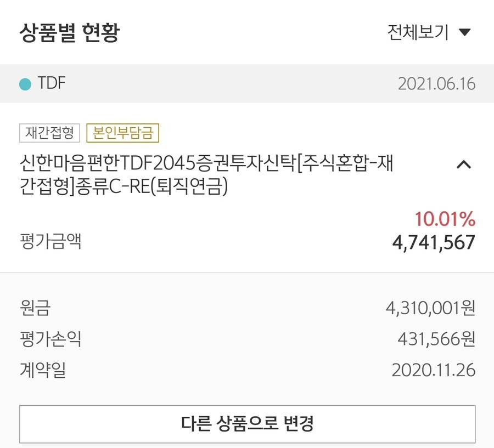The width and height of the screenshot is (494, 448).
Task: Select the TDF category header row
Action: [x=247, y=84]
